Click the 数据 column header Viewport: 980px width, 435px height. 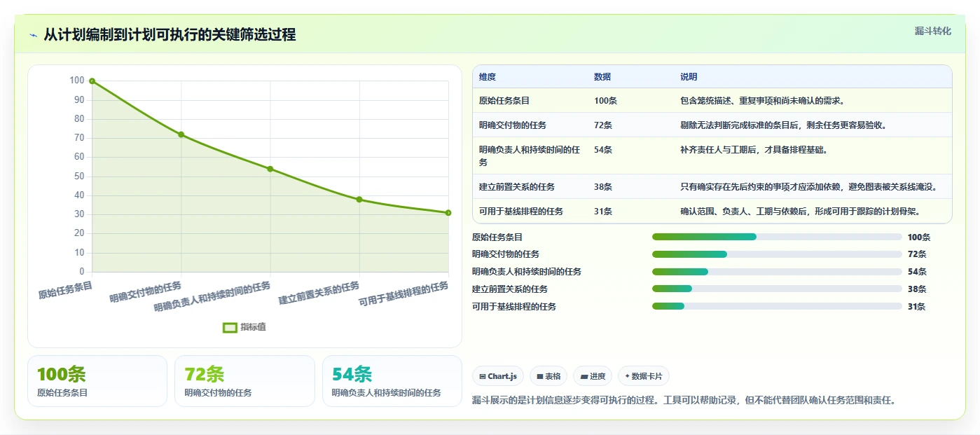click(x=602, y=77)
